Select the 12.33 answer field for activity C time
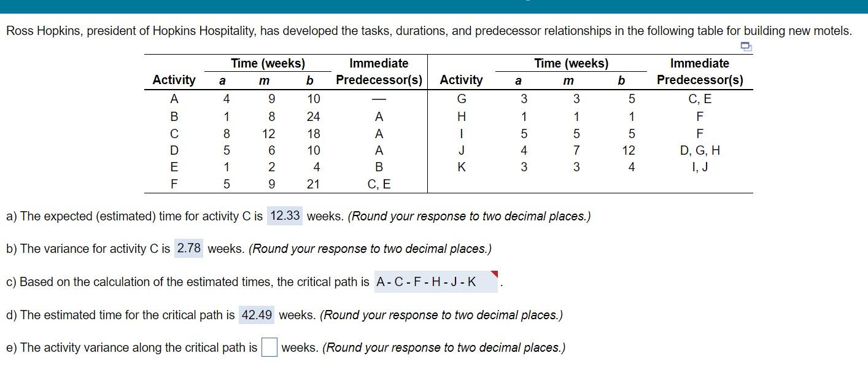This screenshot has width=868, height=380. (283, 216)
